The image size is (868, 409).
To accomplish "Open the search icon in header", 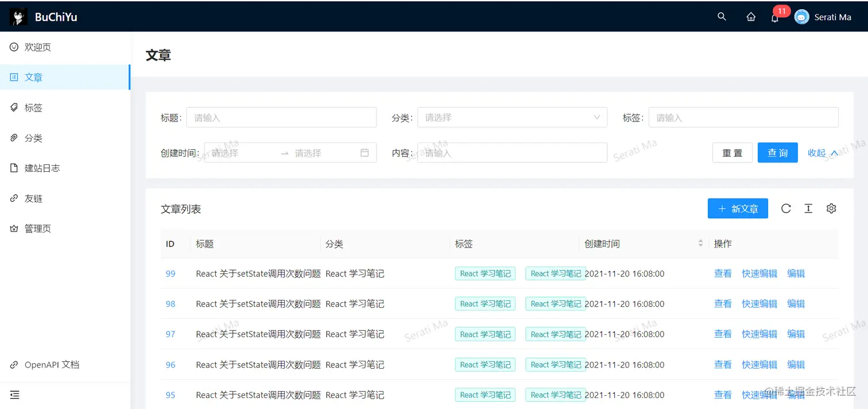I will point(722,17).
